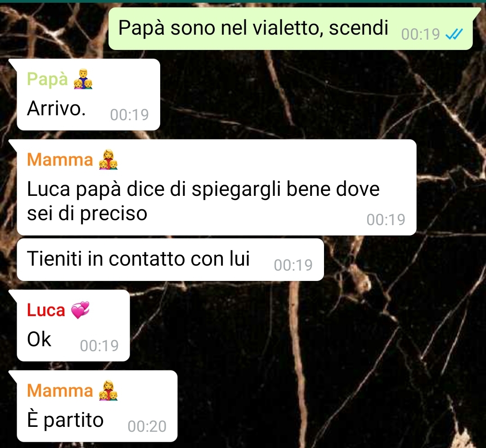
Task: Open Luca's red sender name
Action: click(x=46, y=310)
